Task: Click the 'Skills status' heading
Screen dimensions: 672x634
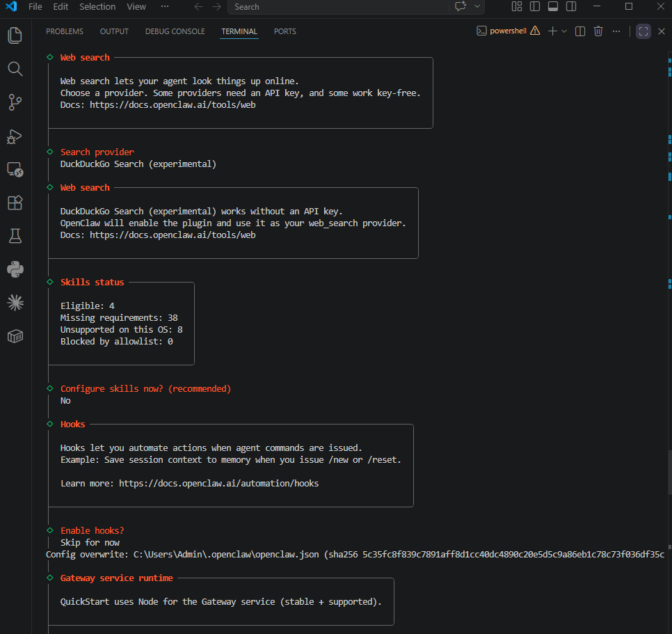Action: (x=92, y=282)
